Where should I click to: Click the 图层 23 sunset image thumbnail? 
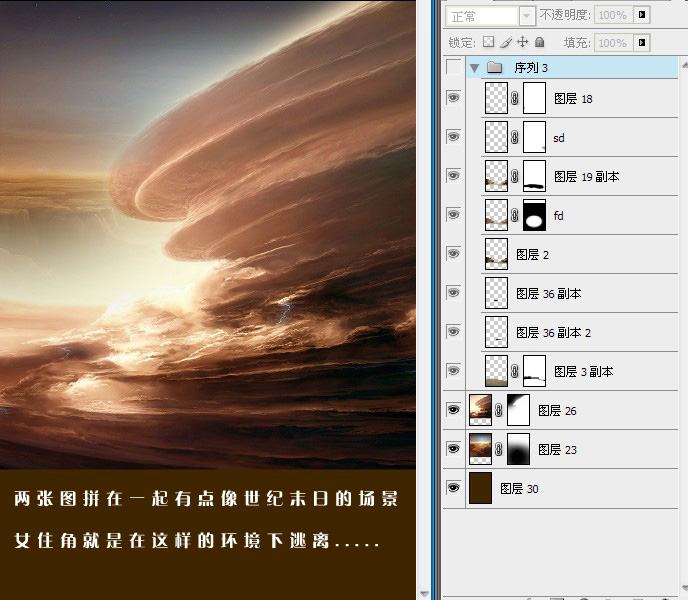[x=480, y=449]
